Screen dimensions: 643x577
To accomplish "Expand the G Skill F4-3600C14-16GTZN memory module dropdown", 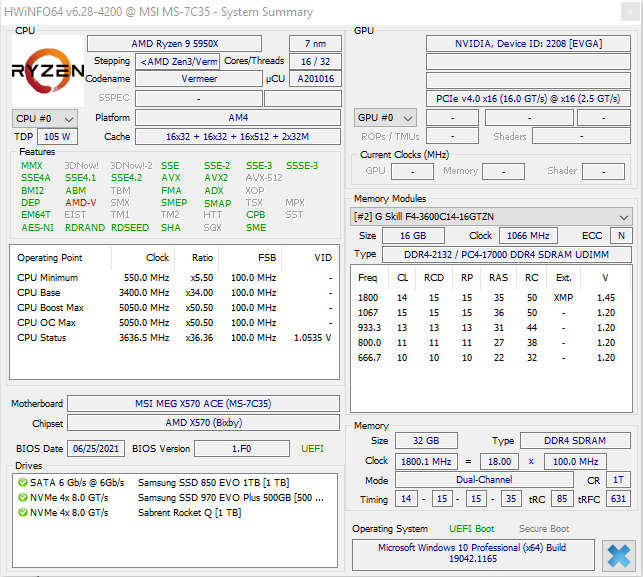I will point(491,216).
